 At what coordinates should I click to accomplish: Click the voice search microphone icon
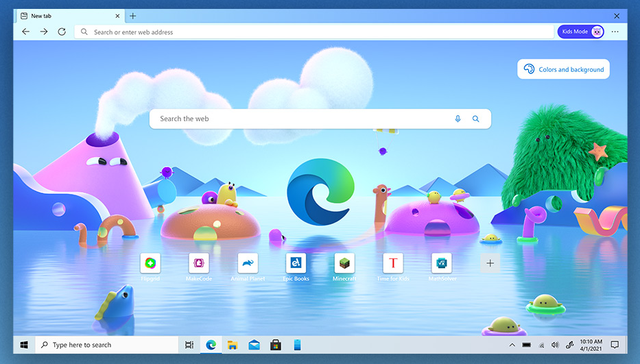tap(458, 119)
